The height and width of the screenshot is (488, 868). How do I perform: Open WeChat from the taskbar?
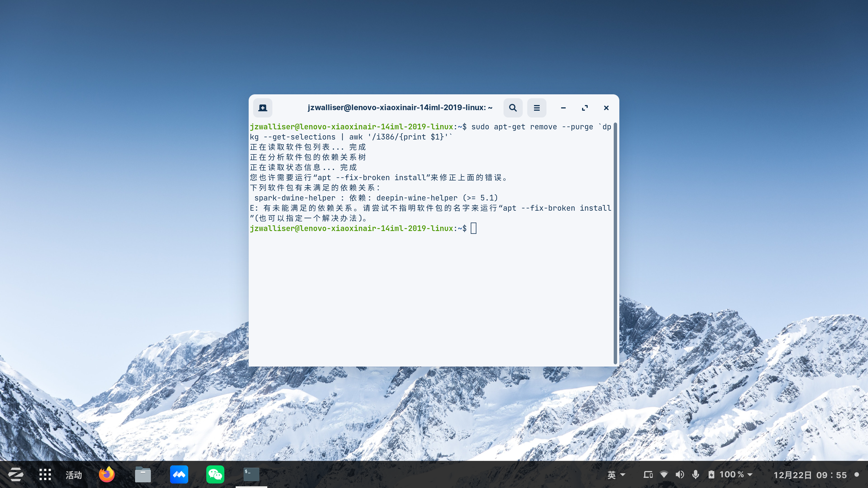click(x=215, y=474)
